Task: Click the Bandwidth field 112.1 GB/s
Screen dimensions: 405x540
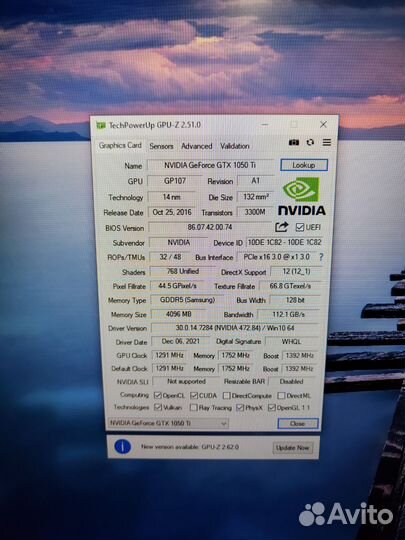Action: coord(289,314)
